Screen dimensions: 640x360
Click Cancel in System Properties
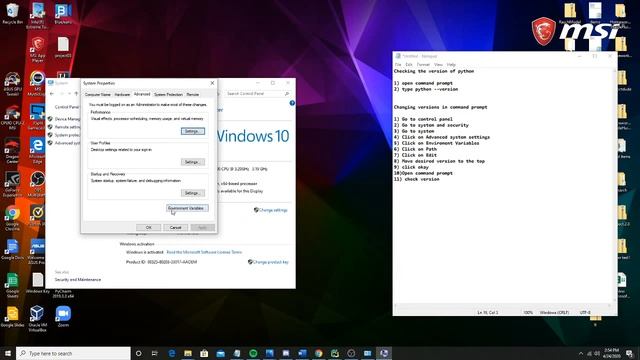tap(176, 227)
